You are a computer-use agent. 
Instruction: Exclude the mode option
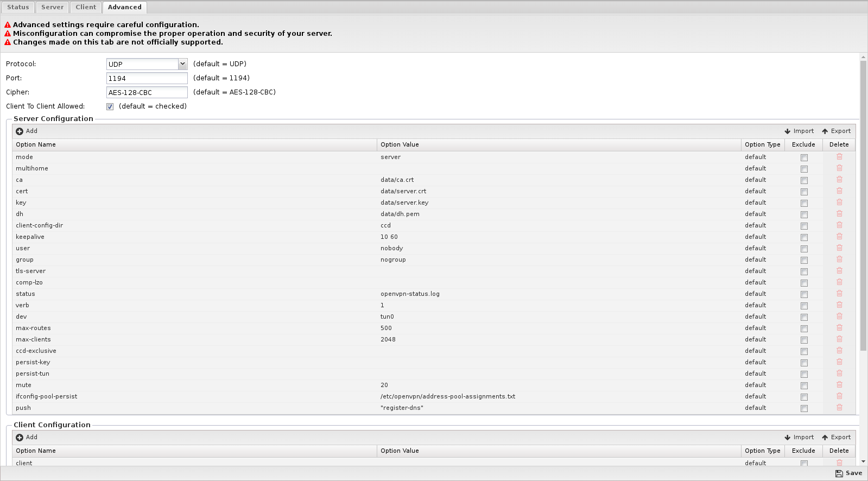coord(804,157)
